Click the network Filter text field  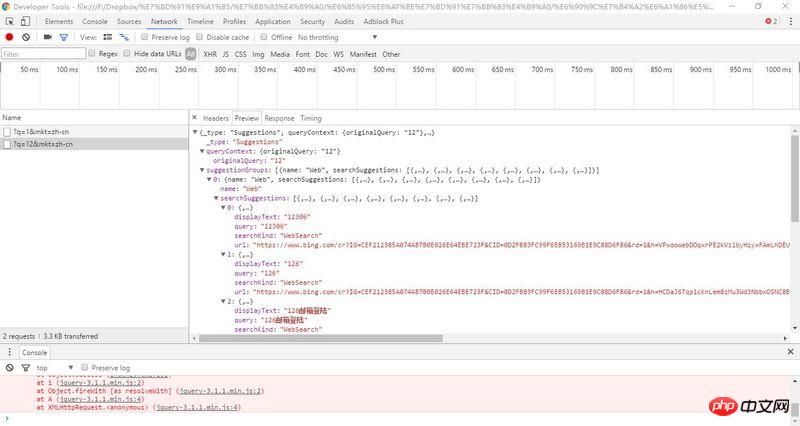click(42, 54)
